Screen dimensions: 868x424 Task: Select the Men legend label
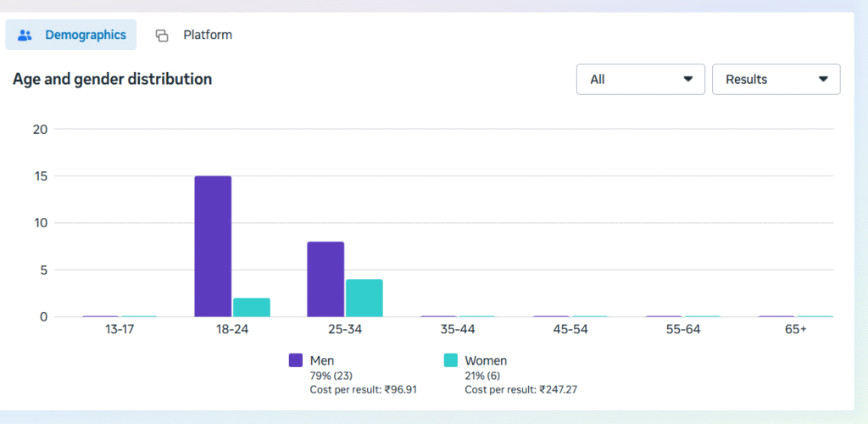point(322,360)
